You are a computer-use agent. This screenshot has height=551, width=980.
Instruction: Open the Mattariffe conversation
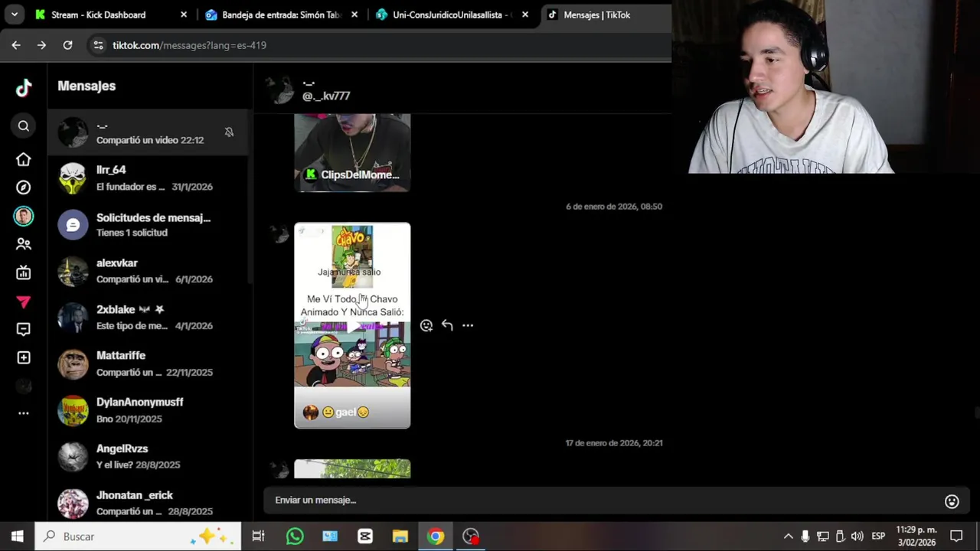(x=149, y=364)
